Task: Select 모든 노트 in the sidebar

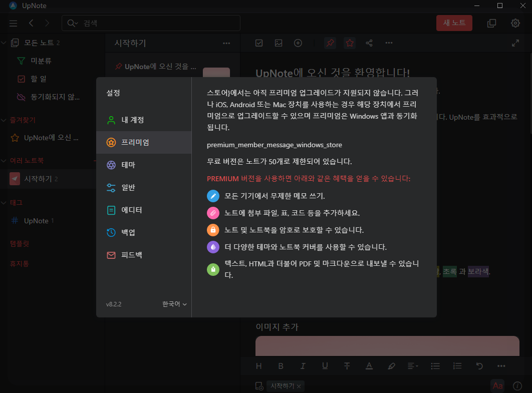Action: pos(42,43)
